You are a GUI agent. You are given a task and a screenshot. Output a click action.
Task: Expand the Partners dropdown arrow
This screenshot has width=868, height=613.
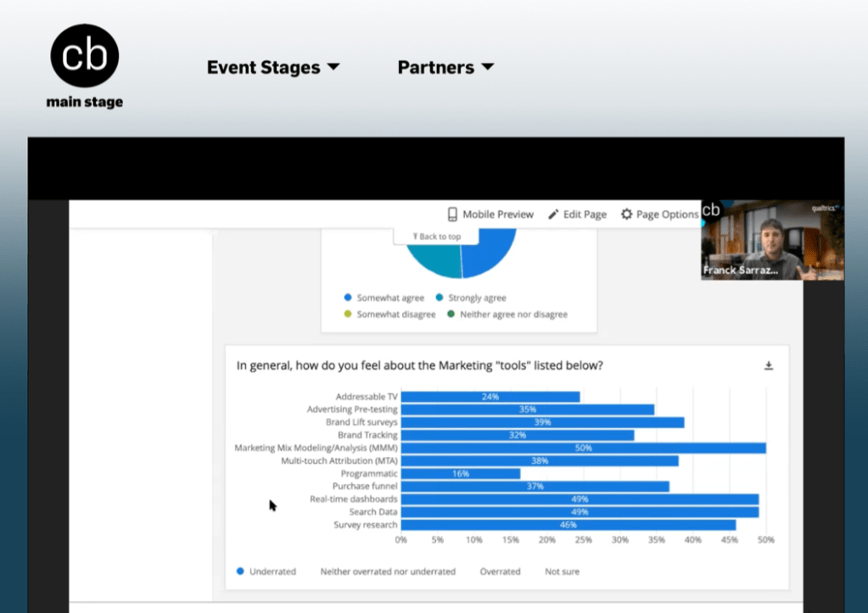(487, 67)
